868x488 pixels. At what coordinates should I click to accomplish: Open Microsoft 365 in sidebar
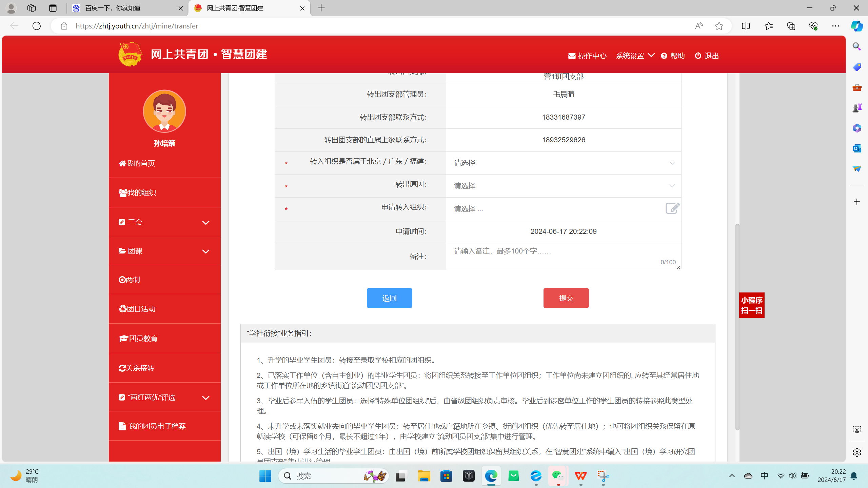click(x=857, y=128)
